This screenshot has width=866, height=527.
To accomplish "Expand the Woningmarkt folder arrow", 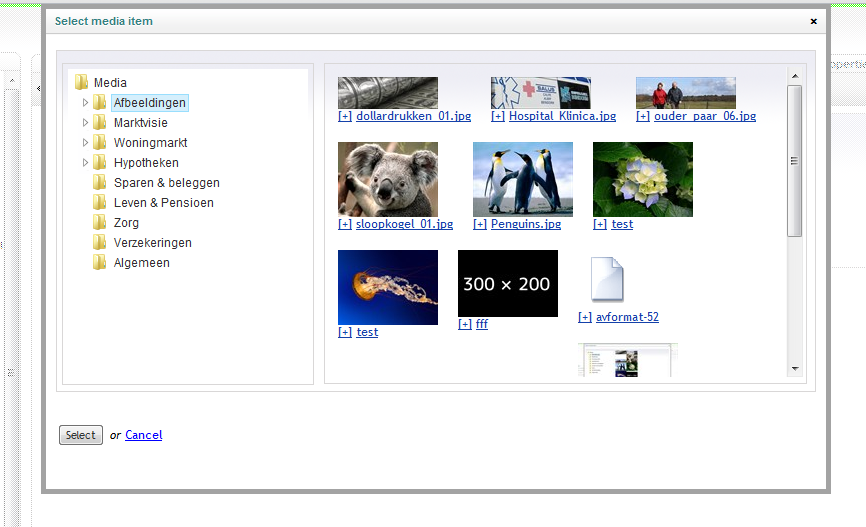I will pos(85,143).
